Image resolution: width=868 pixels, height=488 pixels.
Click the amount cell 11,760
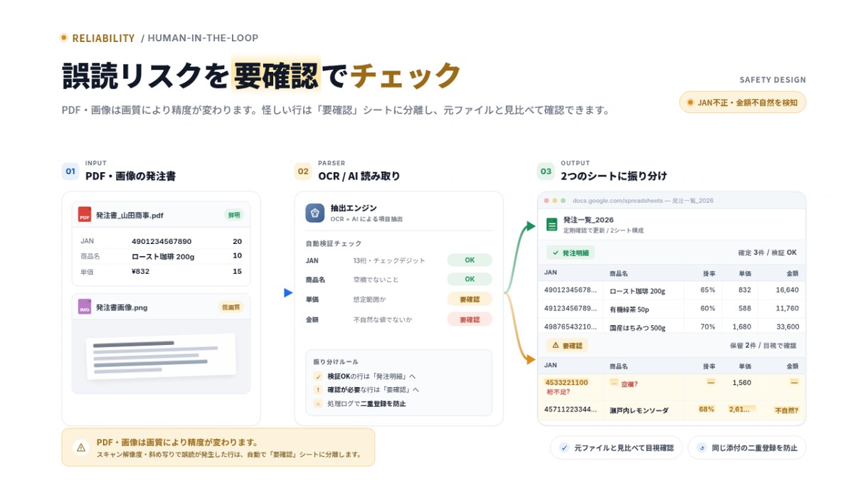(x=787, y=309)
